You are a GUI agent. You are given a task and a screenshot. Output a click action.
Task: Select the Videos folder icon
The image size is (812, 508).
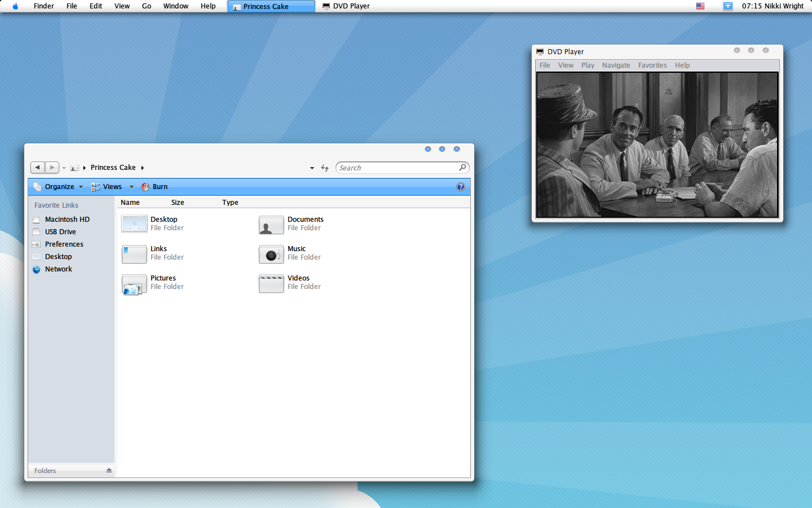click(x=271, y=284)
